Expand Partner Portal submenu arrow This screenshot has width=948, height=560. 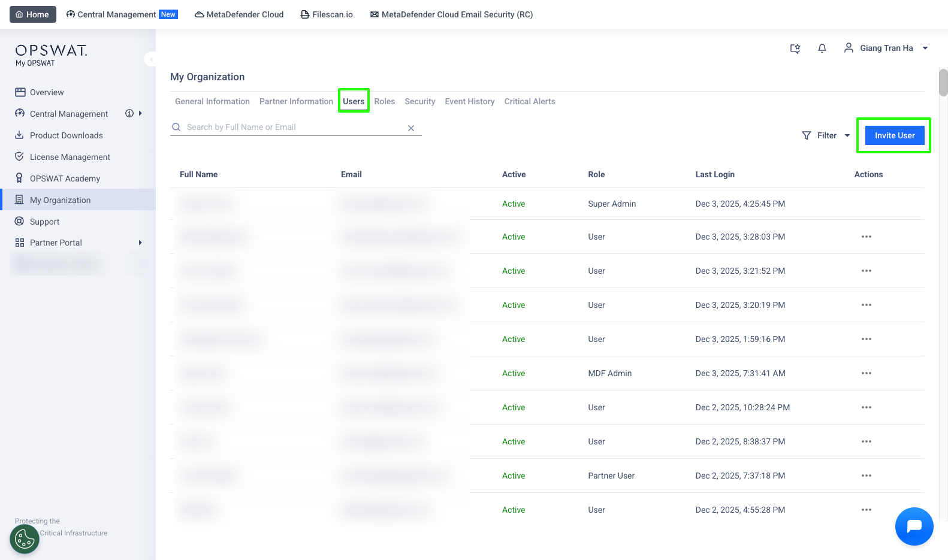[x=140, y=243]
